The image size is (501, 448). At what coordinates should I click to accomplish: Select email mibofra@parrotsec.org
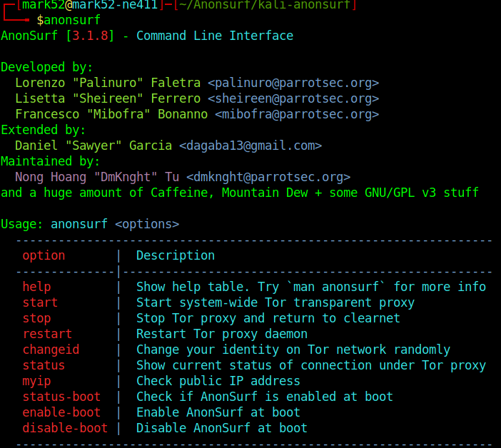297,114
